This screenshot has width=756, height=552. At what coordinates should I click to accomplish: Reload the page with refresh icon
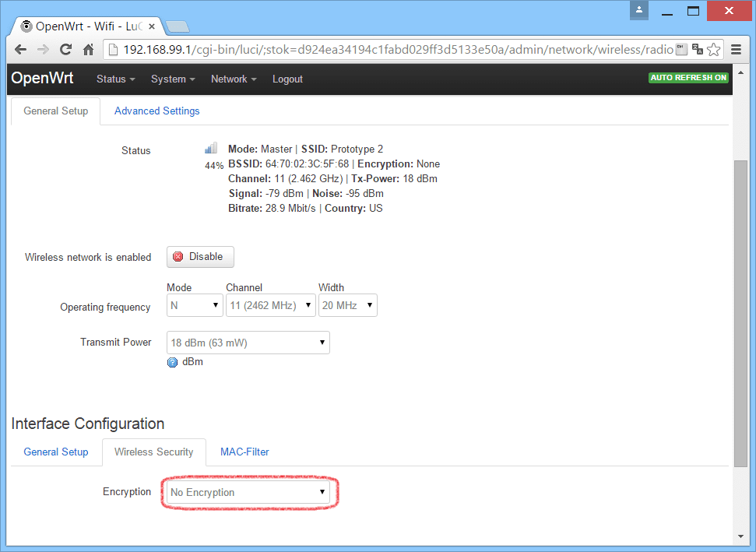(x=66, y=50)
